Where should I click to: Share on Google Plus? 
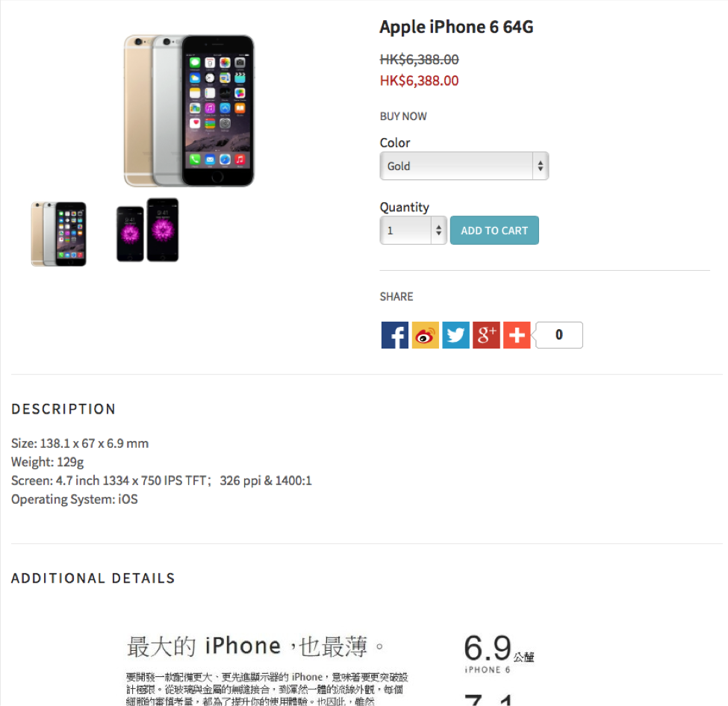coord(486,334)
